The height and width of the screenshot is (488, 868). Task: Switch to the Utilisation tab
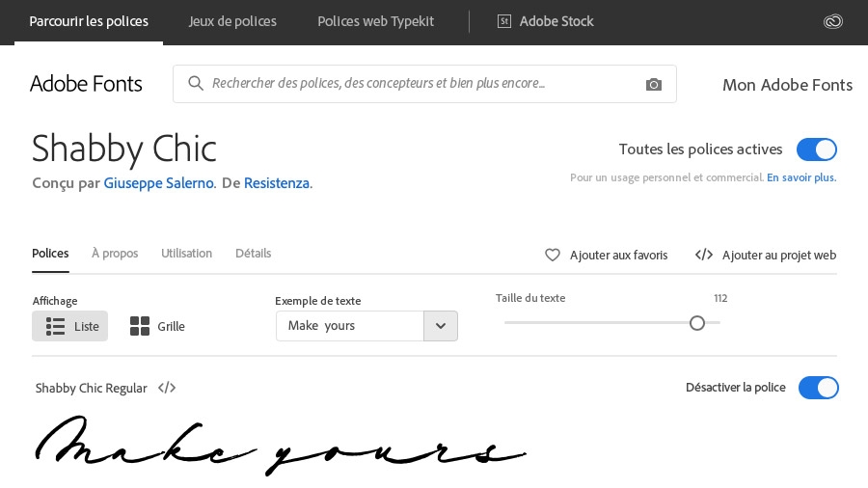tap(186, 254)
